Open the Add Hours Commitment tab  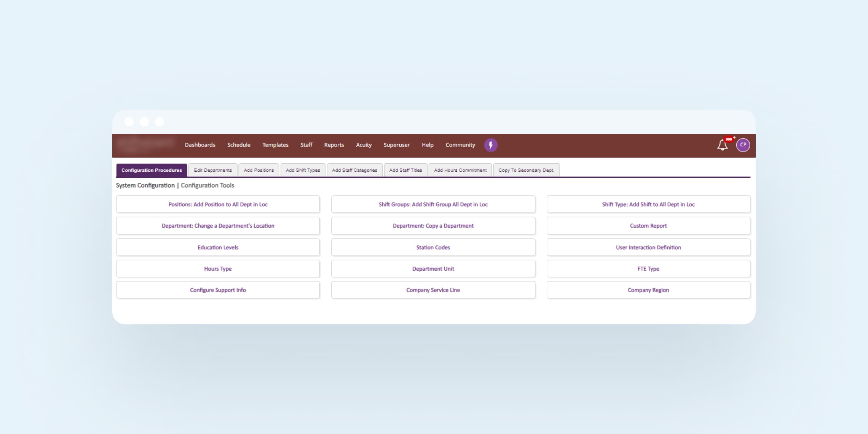pyautogui.click(x=460, y=170)
